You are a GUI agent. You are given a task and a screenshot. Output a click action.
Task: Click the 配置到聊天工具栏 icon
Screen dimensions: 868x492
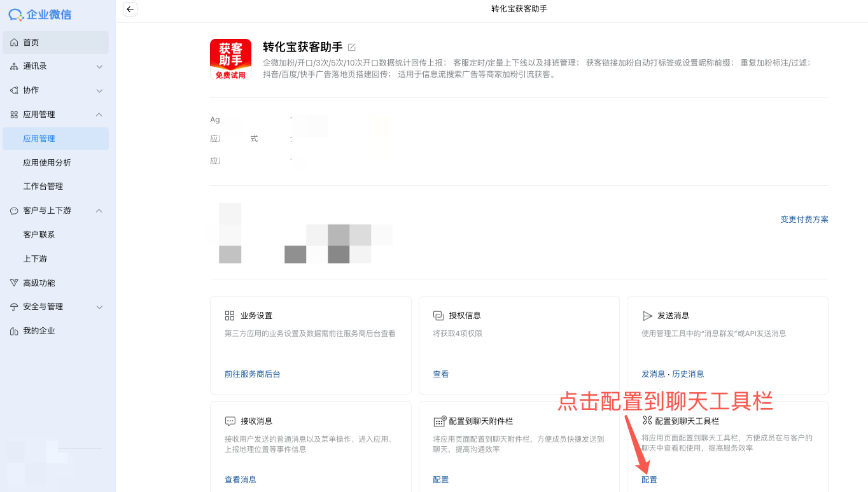click(x=647, y=421)
